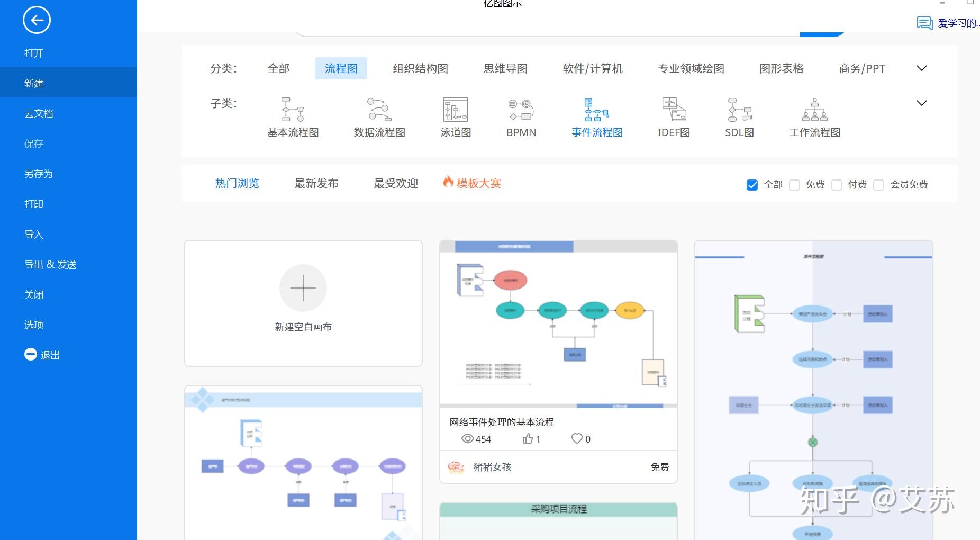
Task: Open the 猪猪女孩 author profile link
Action: (x=491, y=467)
